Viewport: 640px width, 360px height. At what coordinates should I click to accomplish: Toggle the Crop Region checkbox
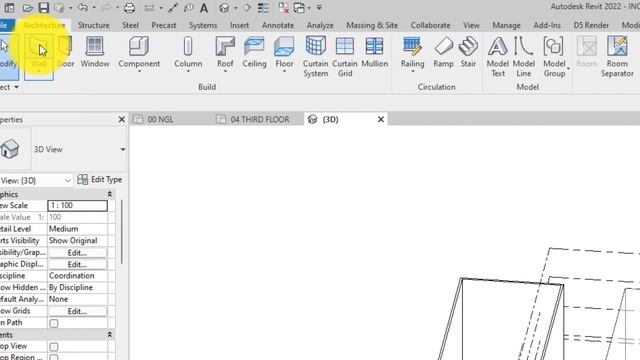click(x=53, y=357)
